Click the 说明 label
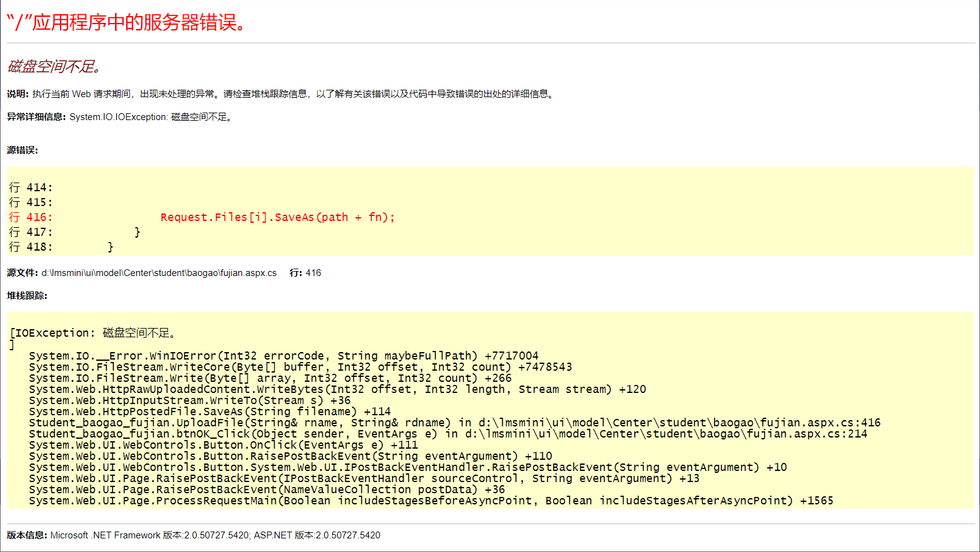This screenshot has width=980, height=552. (17, 94)
